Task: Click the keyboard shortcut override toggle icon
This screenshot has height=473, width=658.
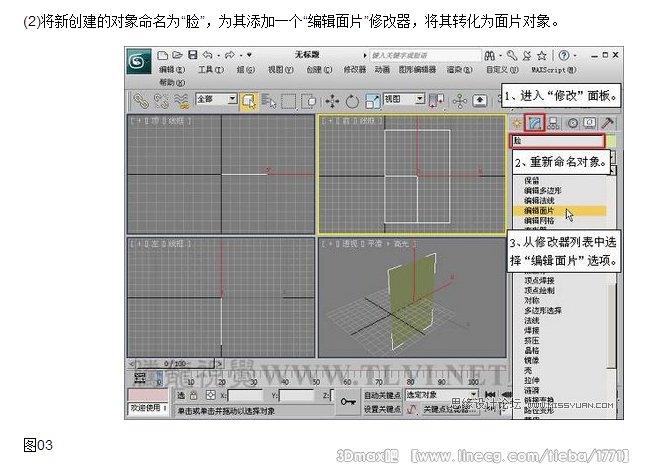Action: [x=480, y=101]
